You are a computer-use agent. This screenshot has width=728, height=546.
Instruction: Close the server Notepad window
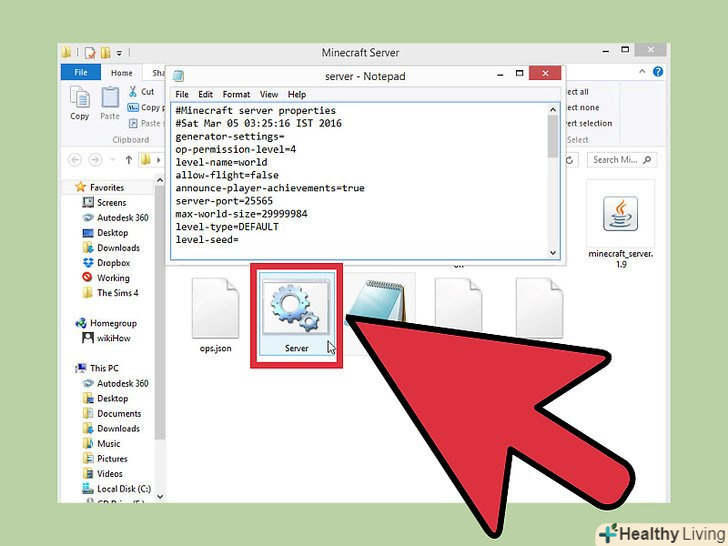tap(545, 73)
